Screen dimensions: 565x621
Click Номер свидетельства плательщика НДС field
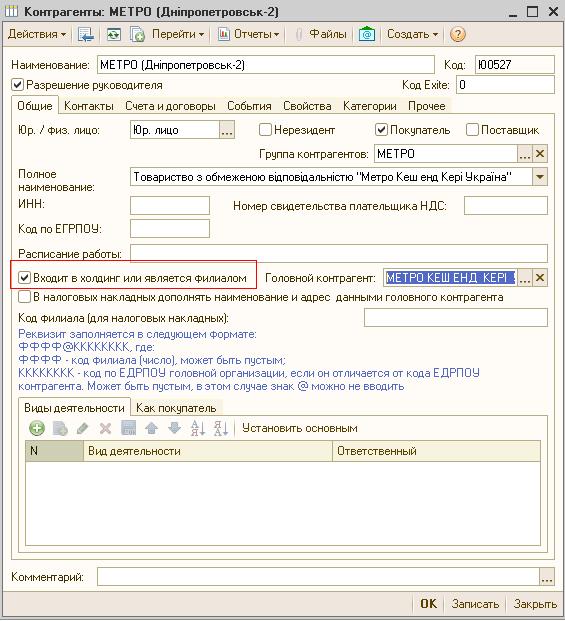pyautogui.click(x=506, y=206)
